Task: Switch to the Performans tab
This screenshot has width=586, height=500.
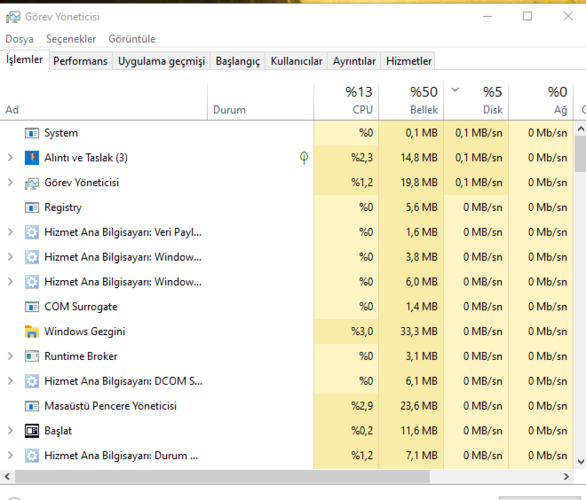Action: pyautogui.click(x=80, y=61)
